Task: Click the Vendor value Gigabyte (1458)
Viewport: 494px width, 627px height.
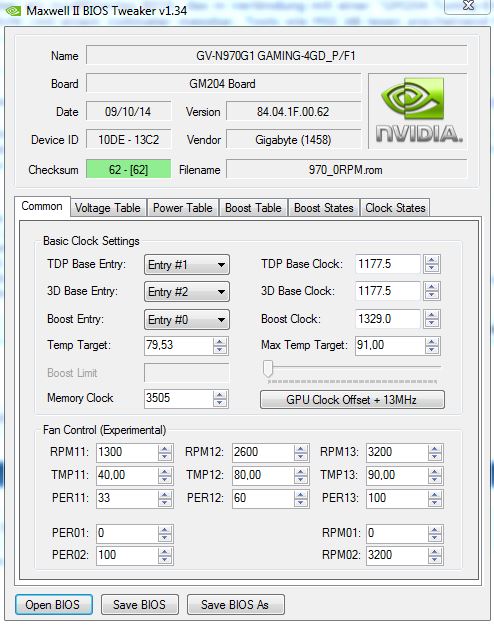Action: pyautogui.click(x=294, y=140)
